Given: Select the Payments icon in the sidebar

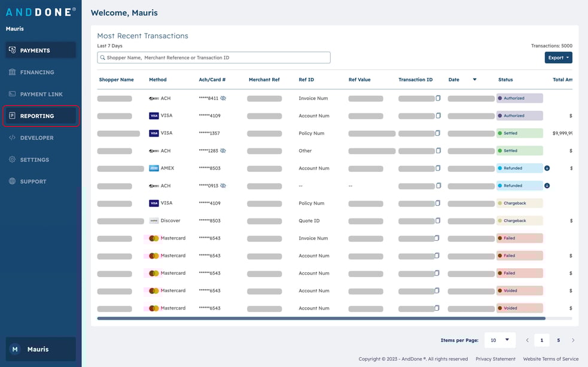Looking at the screenshot, I should (x=11, y=50).
